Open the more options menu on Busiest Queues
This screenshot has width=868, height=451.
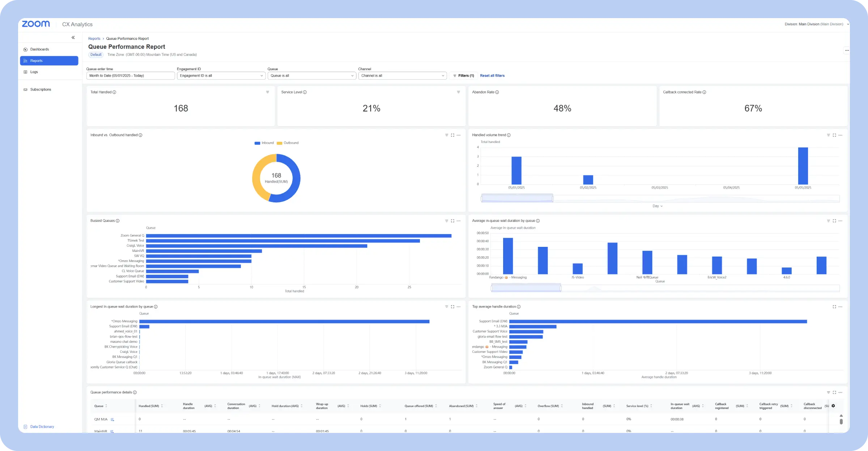459,221
